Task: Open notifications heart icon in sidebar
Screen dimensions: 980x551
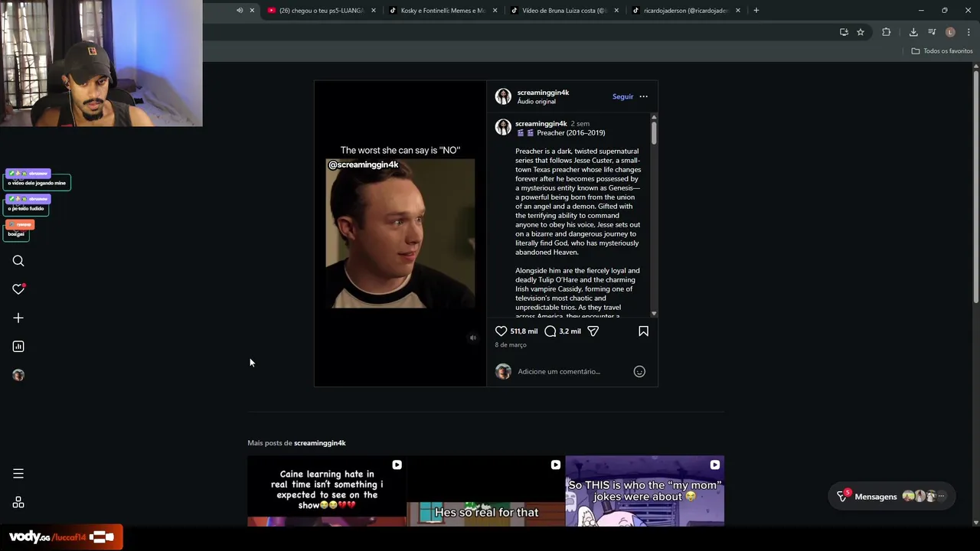Action: click(x=18, y=289)
